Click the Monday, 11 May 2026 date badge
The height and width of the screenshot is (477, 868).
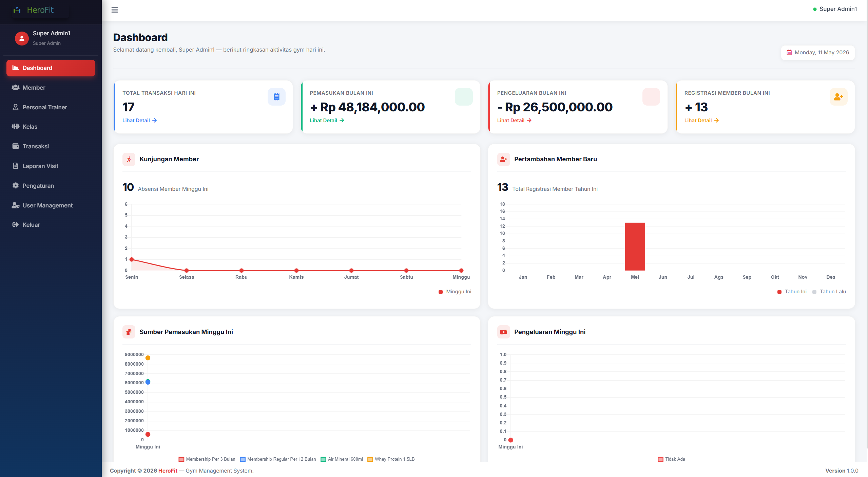coord(818,53)
